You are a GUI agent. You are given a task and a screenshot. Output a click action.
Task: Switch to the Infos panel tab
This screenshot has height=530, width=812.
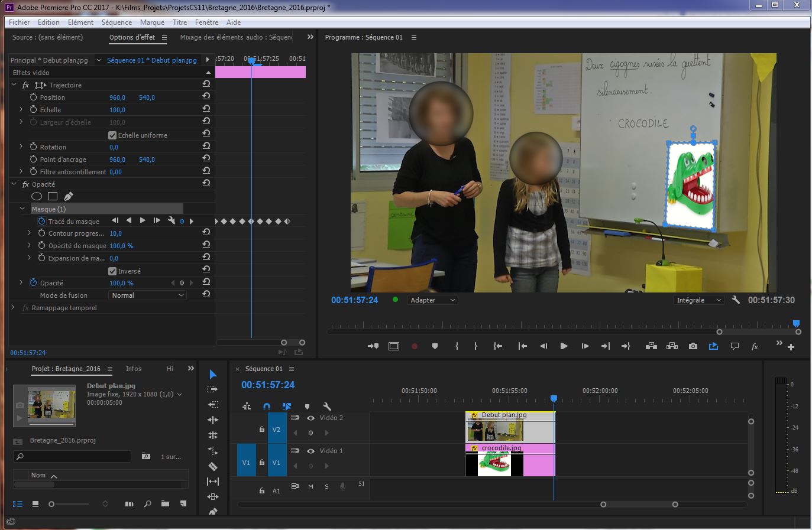[134, 369]
